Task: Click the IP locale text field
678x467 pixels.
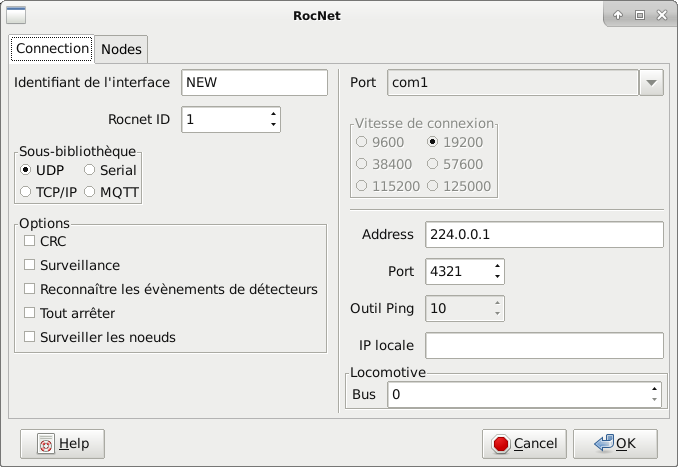Action: coord(544,346)
